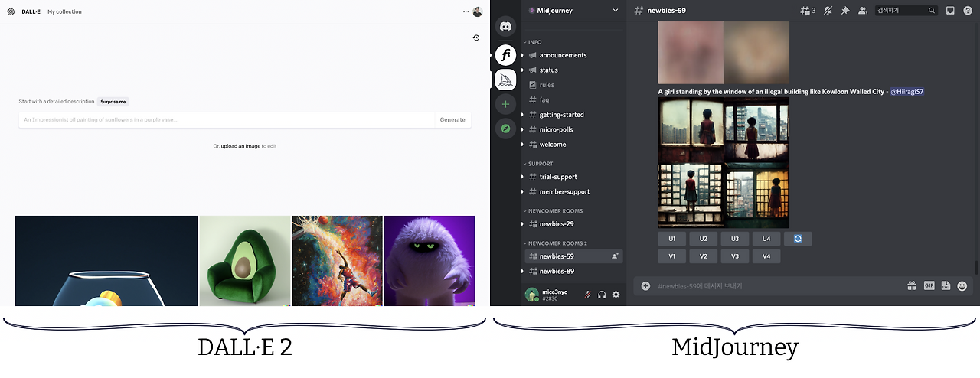Toggle member list people icon
The width and height of the screenshot is (980, 378).
point(863,11)
